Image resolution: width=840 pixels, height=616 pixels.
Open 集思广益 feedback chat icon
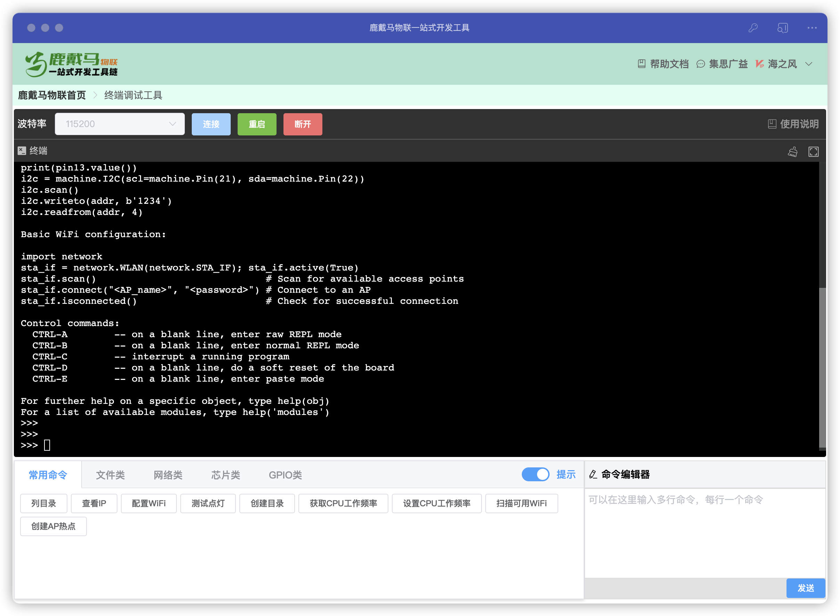pyautogui.click(x=700, y=64)
